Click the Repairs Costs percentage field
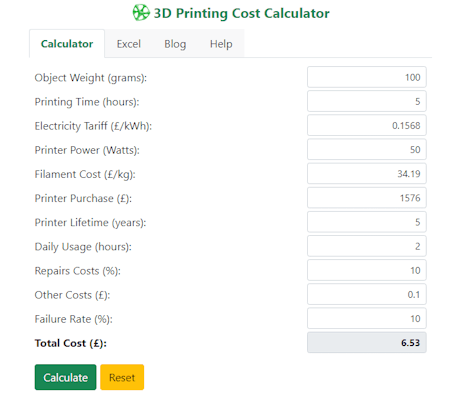The width and height of the screenshot is (450, 411). click(367, 270)
